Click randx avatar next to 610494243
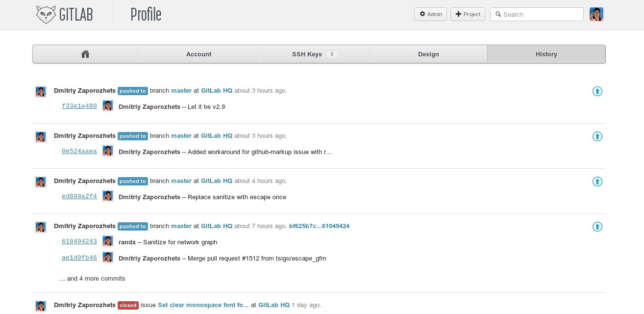 pos(108,241)
